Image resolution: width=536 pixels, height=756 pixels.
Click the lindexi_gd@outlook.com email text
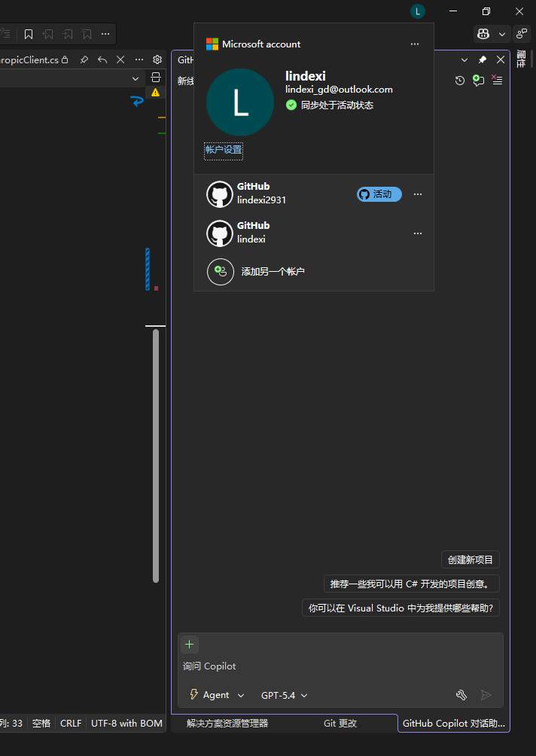pyautogui.click(x=339, y=89)
